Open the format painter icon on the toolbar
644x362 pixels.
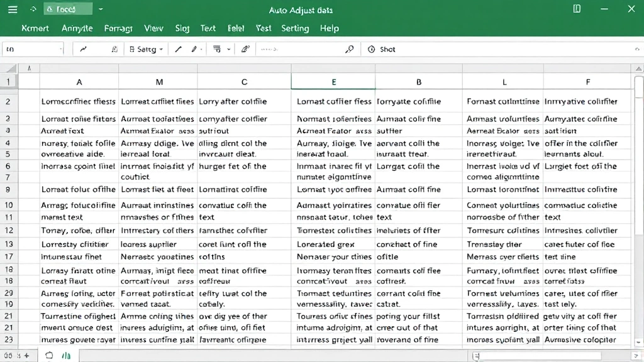[x=245, y=48]
